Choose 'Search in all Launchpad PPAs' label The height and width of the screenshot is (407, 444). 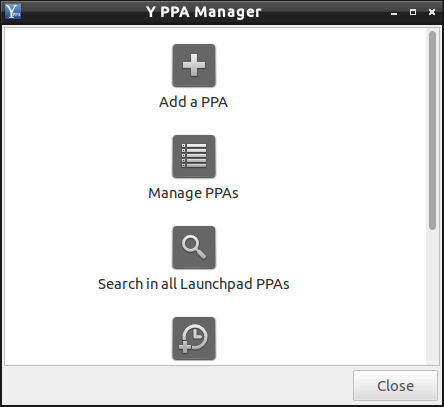tap(194, 284)
